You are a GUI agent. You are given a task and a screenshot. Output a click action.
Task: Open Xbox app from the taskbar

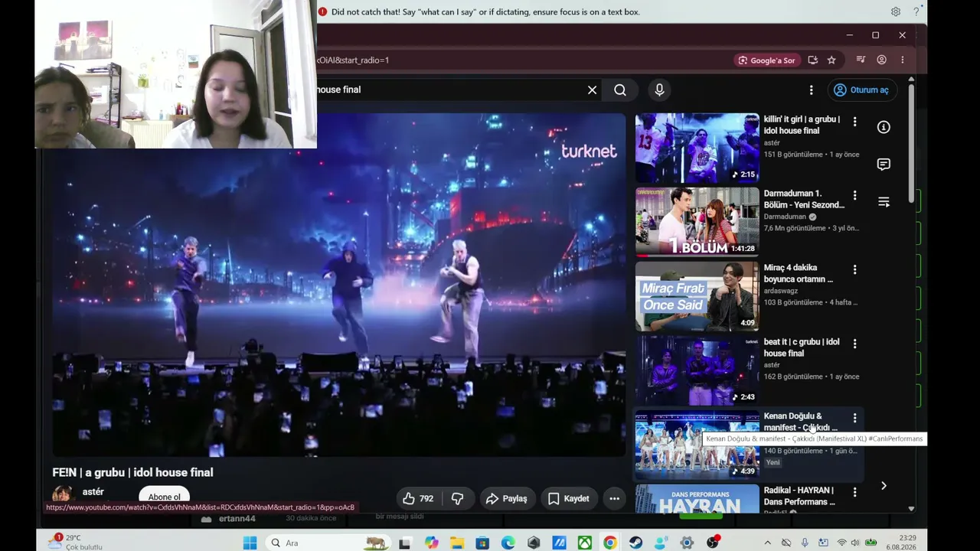tap(585, 543)
